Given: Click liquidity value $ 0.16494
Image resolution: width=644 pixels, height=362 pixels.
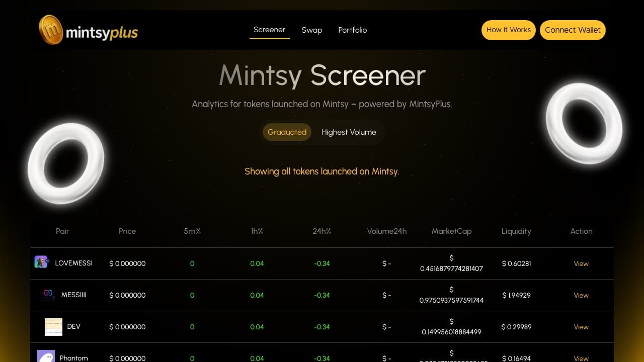Looking at the screenshot, I should (516, 358).
